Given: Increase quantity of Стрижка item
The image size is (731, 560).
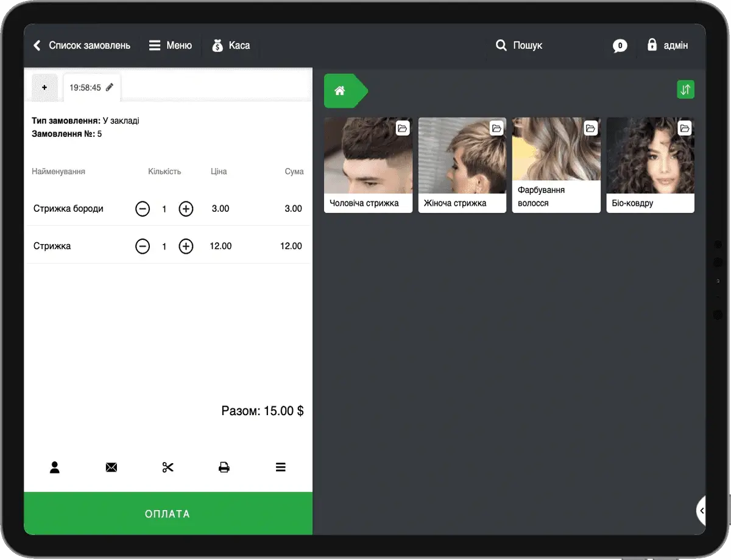Looking at the screenshot, I should point(186,247).
